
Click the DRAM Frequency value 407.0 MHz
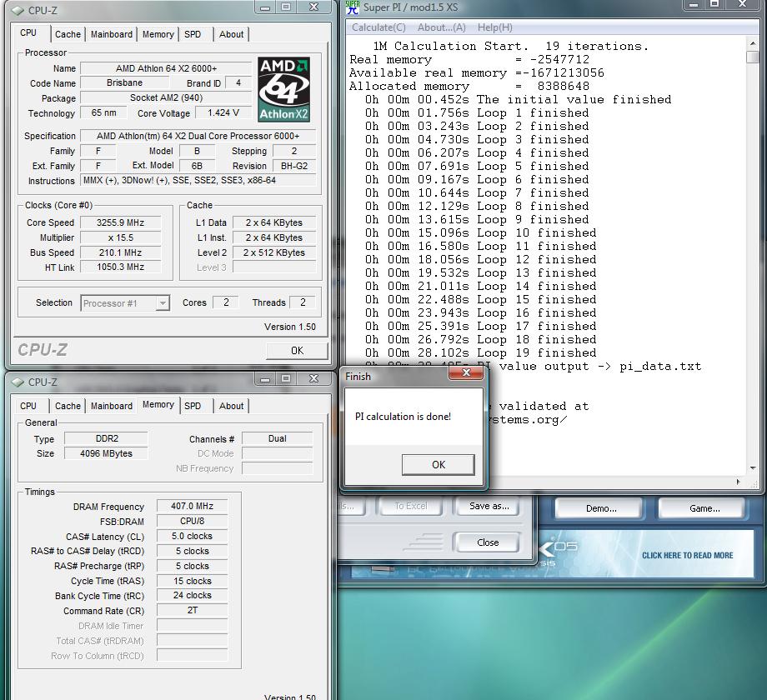coord(193,507)
